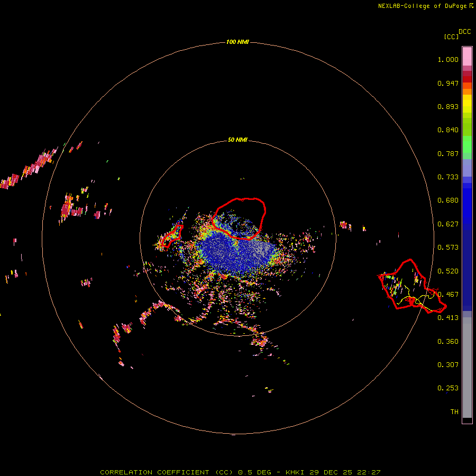Image resolution: width=476 pixels, height=476 pixels.
Task: Click the 0.573 scale value
Action: click(448, 248)
